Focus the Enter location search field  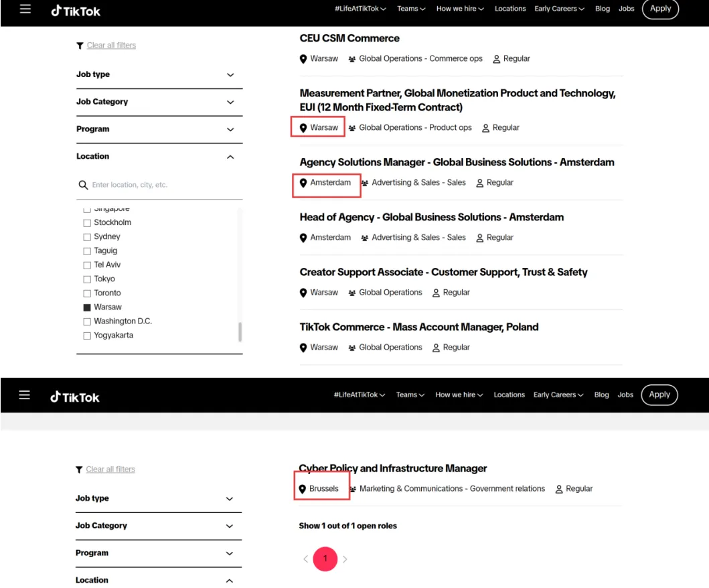pyautogui.click(x=161, y=185)
